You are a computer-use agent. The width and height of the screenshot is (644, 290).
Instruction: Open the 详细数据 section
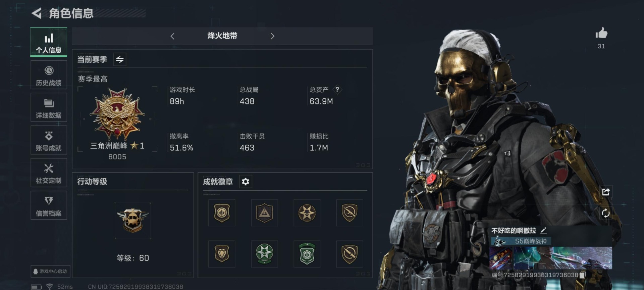[x=49, y=108]
